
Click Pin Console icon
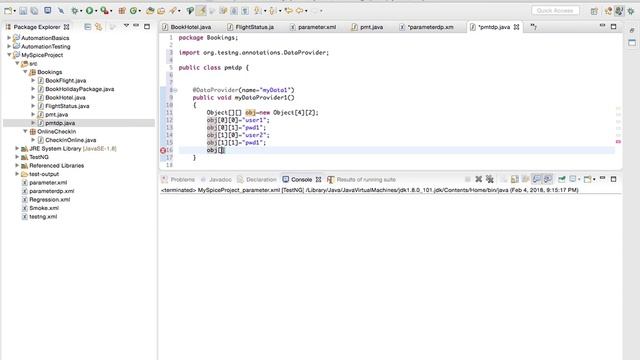click(562, 179)
